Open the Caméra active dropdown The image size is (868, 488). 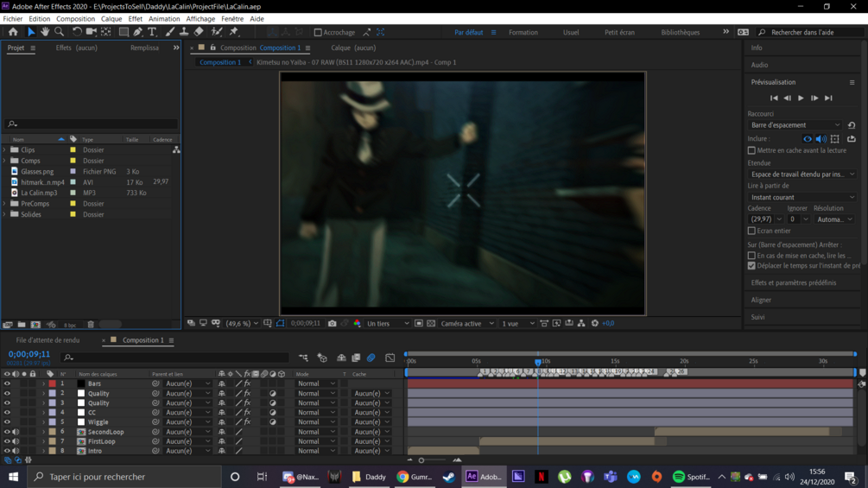pyautogui.click(x=466, y=324)
